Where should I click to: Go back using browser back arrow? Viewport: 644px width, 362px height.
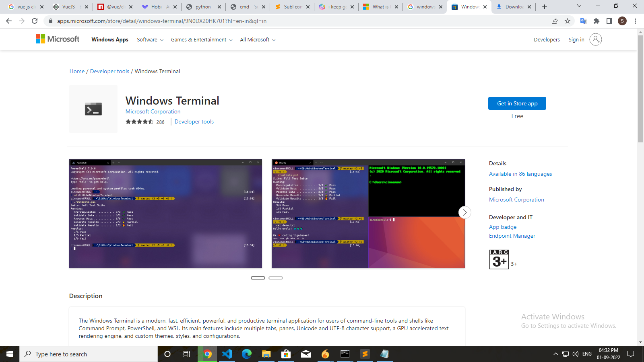coord(9,21)
